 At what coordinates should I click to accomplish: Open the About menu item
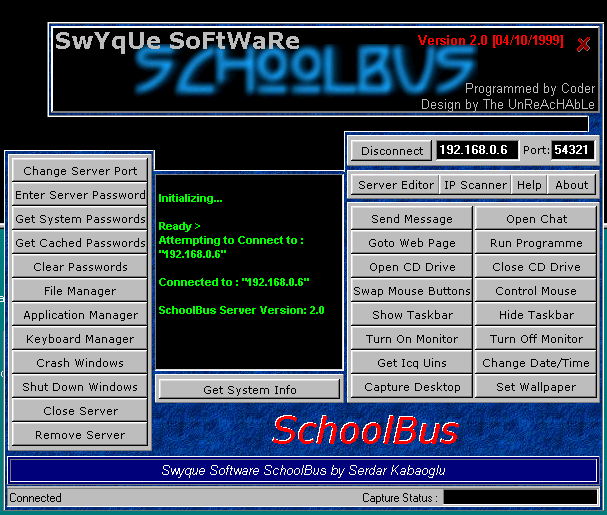[572, 185]
